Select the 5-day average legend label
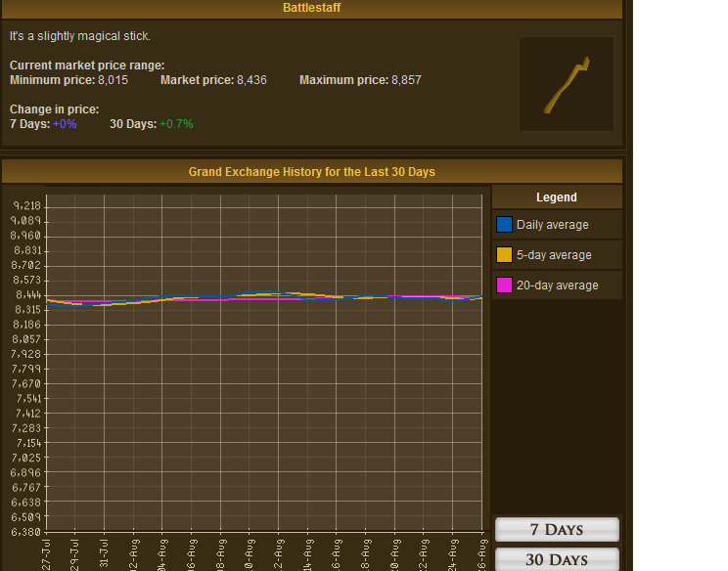Viewport: 728px width, 571px height. click(x=554, y=255)
